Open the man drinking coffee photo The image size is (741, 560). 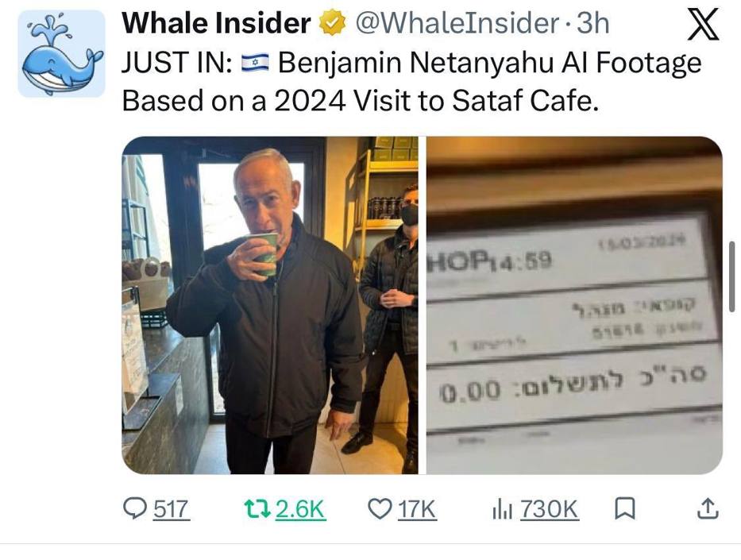click(x=270, y=305)
